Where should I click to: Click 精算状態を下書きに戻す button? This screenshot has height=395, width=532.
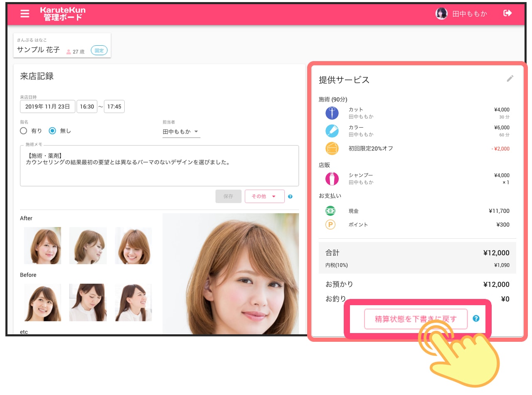416,319
